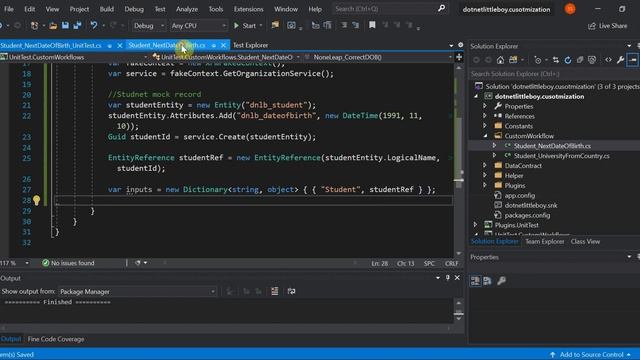
Task: Click the editor tab options gear icon
Action: (x=460, y=45)
